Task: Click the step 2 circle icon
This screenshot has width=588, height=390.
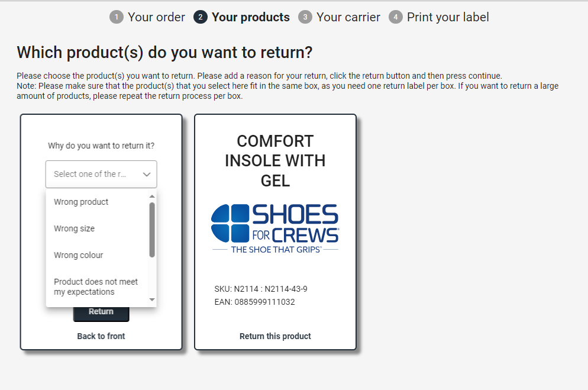Action: (201, 17)
